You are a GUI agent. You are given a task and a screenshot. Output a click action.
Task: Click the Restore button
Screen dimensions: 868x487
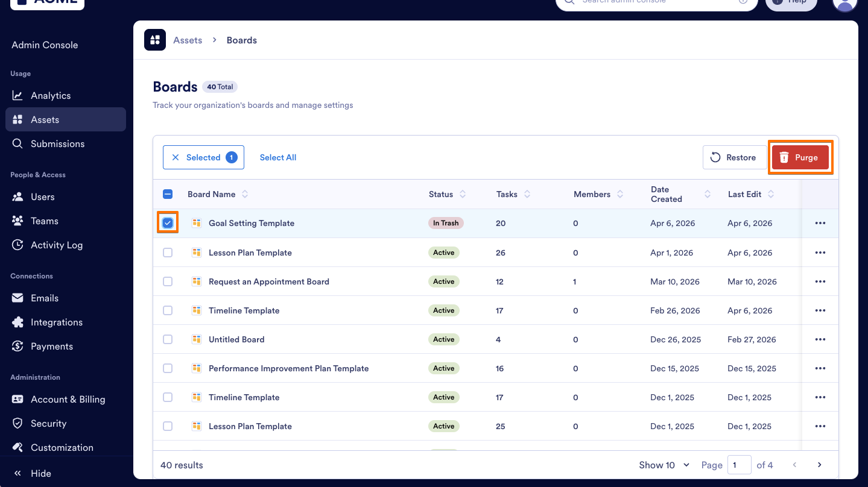click(x=735, y=157)
